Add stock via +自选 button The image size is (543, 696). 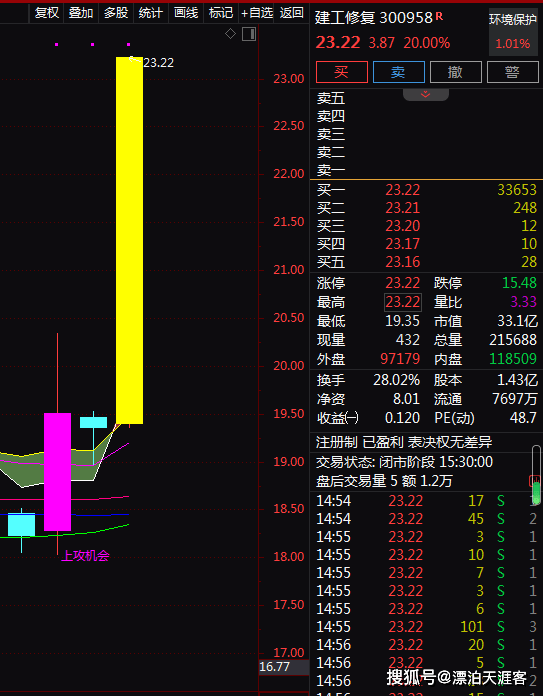[x=256, y=13]
